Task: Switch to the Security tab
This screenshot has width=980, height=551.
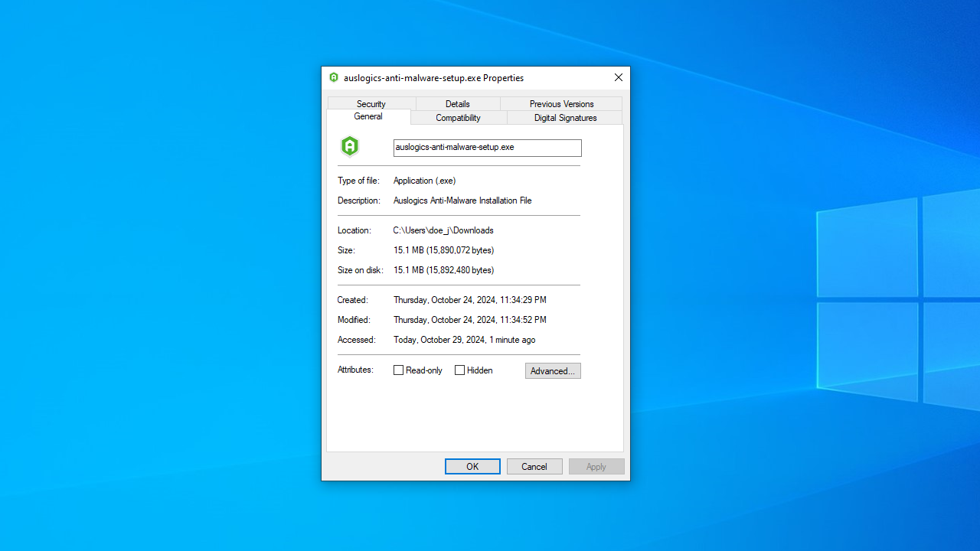Action: point(371,103)
